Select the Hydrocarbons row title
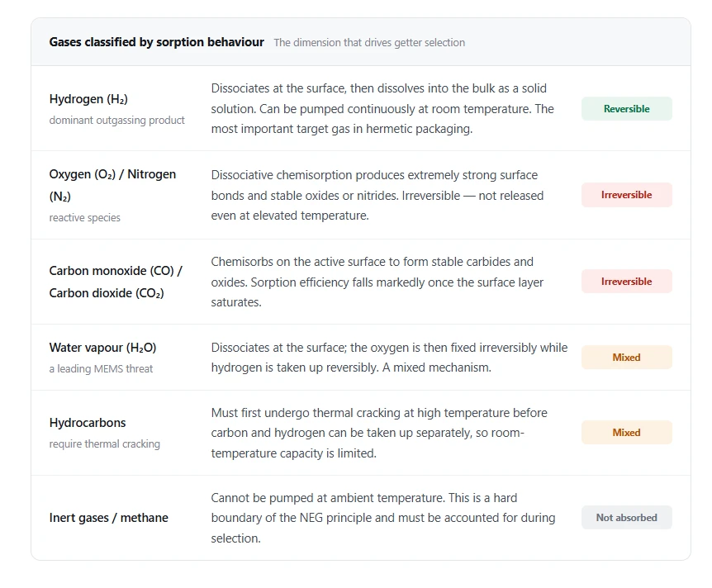 pos(88,423)
